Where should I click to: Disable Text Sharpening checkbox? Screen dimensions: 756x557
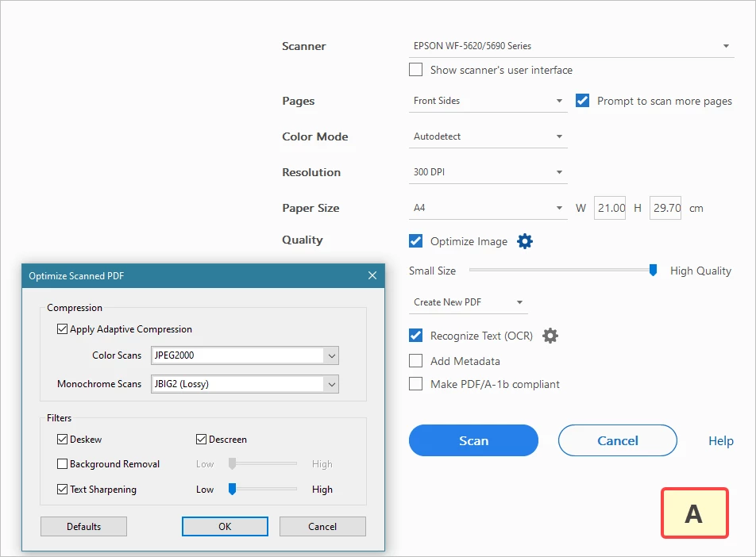(x=62, y=489)
